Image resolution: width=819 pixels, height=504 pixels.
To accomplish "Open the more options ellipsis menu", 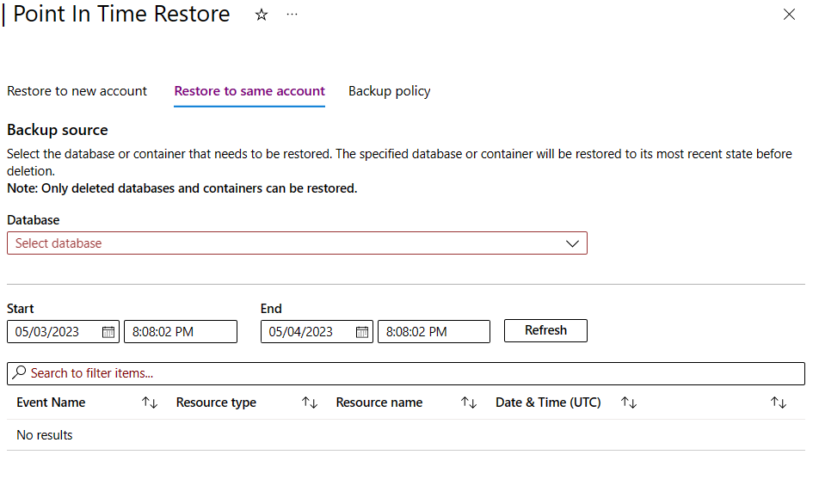I will click(292, 15).
